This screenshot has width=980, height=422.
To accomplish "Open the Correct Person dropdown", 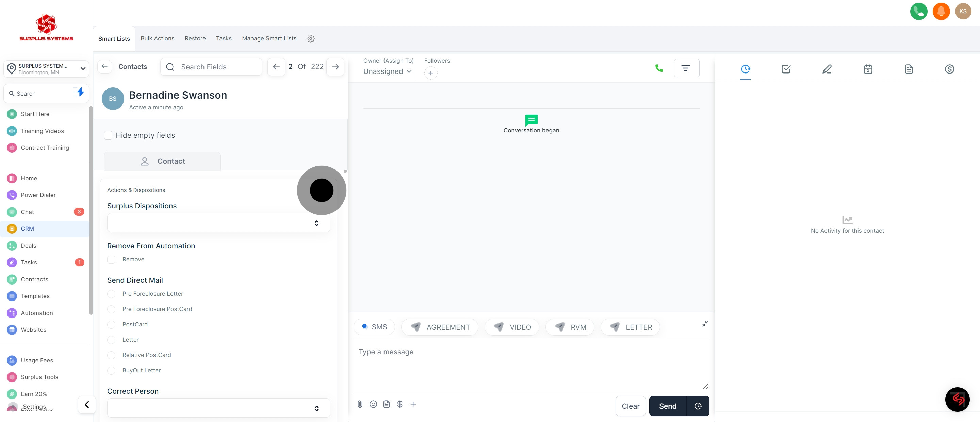I will [x=218, y=408].
